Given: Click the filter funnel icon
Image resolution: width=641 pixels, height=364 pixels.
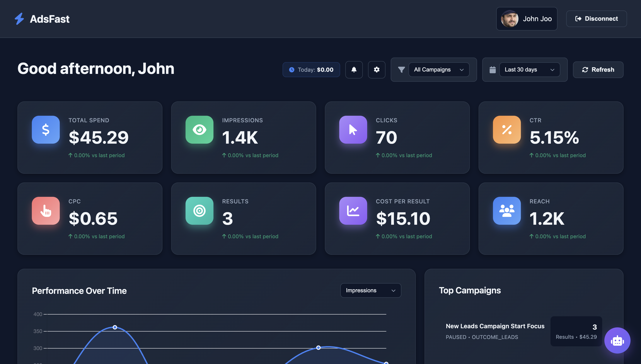Looking at the screenshot, I should pyautogui.click(x=401, y=70).
